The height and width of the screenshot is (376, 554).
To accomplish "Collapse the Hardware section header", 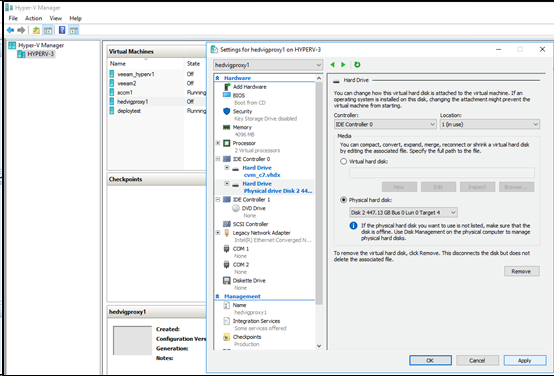I will click(x=218, y=78).
